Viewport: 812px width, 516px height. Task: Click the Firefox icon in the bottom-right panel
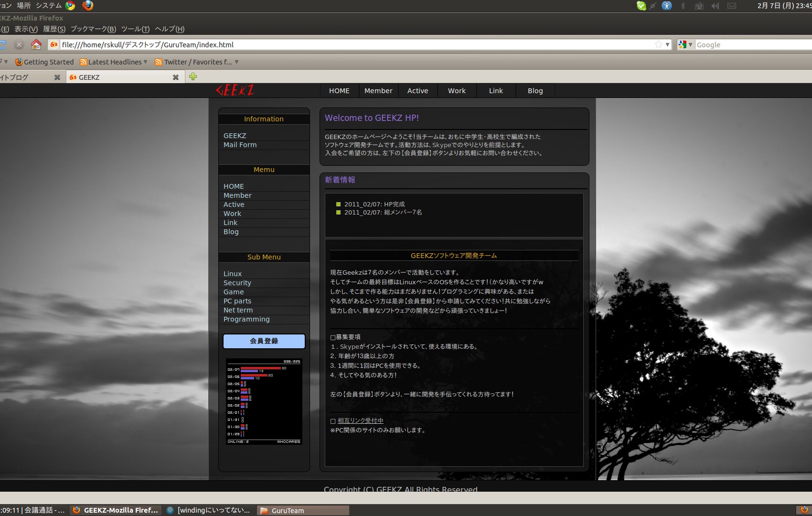803,510
